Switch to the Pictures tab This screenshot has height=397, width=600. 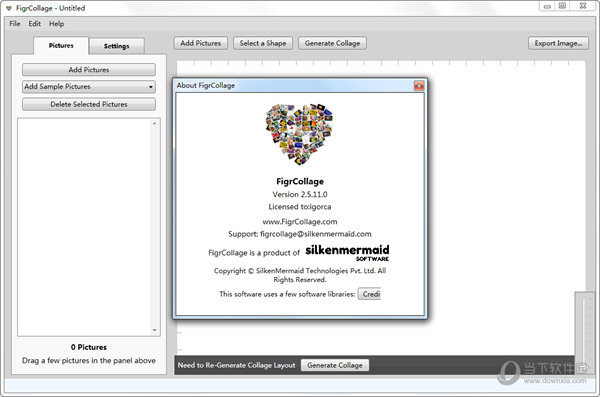tap(61, 46)
